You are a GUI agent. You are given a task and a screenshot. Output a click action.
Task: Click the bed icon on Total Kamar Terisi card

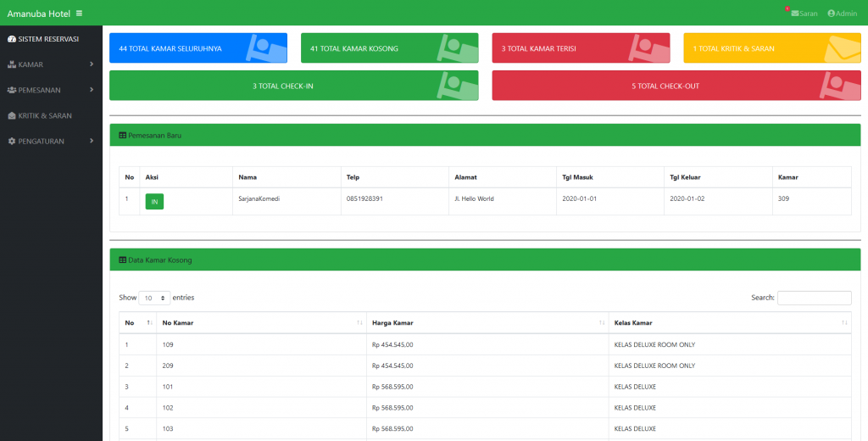pyautogui.click(x=648, y=48)
